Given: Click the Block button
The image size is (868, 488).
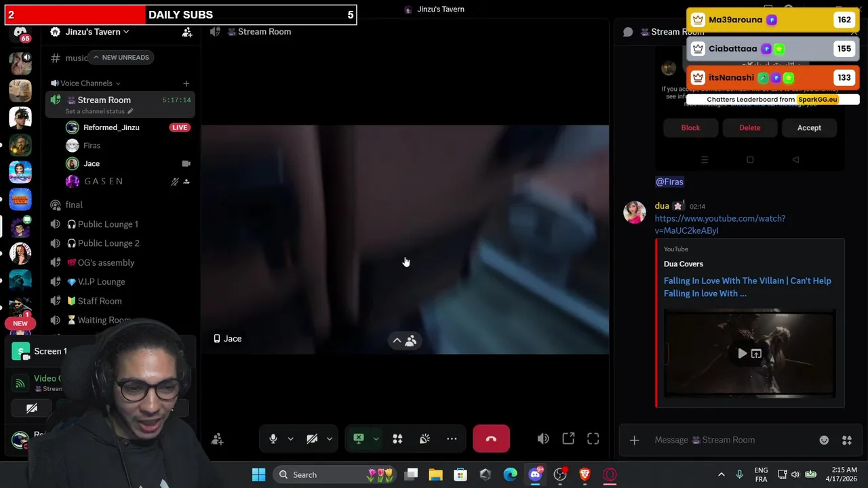Looking at the screenshot, I should click(x=690, y=127).
